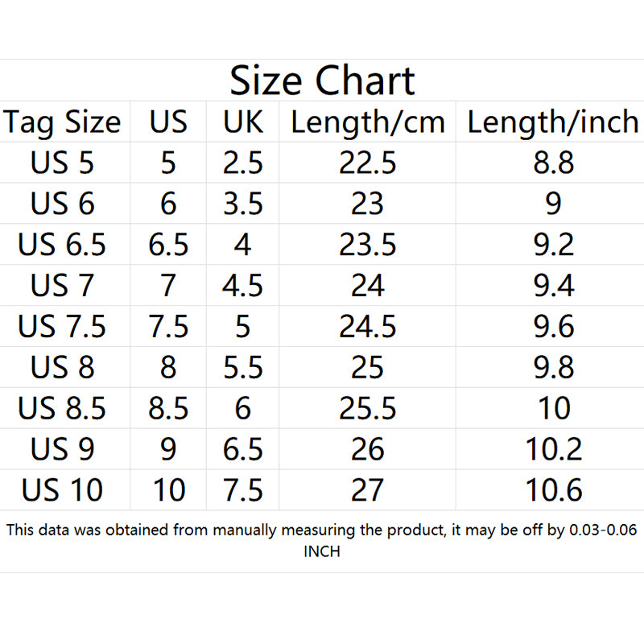Click the 'Length/inch' column header

click(553, 122)
